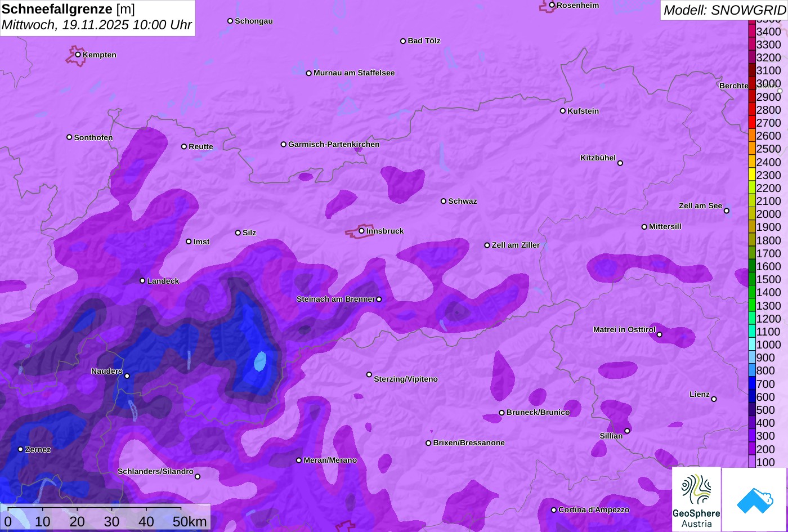The width and height of the screenshot is (788, 532).
Task: Click the legend value 100
Action: (x=765, y=462)
